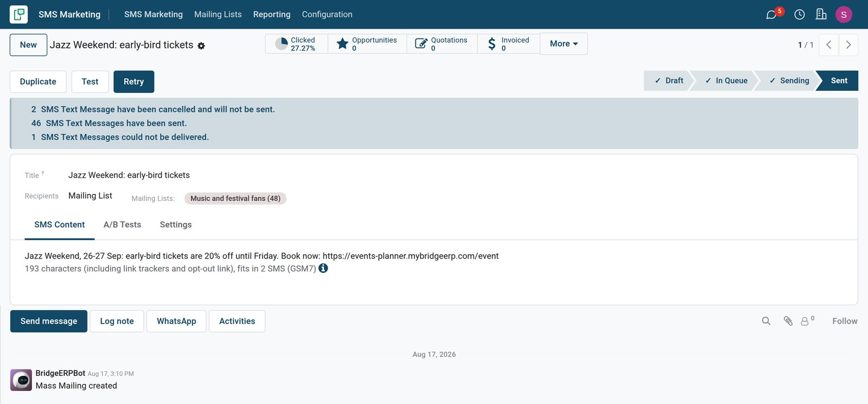Click the 'Aug 17, 2026' date separator
Screen dimensions: 868x404
pyautogui.click(x=434, y=354)
